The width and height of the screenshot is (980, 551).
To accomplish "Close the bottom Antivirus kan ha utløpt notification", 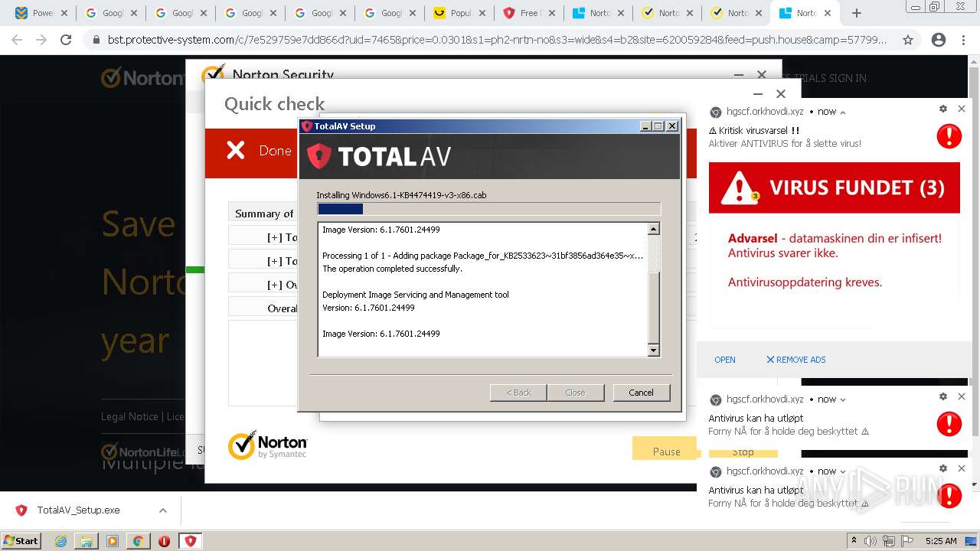I will pos(962,468).
